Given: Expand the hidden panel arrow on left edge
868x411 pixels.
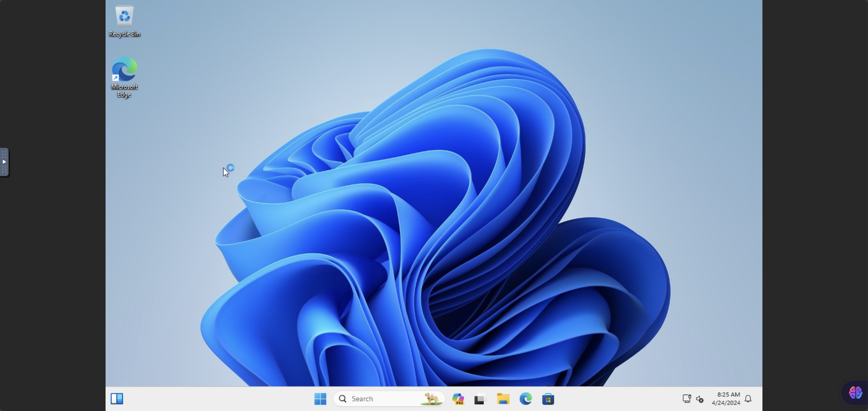Looking at the screenshot, I should 4,163.
